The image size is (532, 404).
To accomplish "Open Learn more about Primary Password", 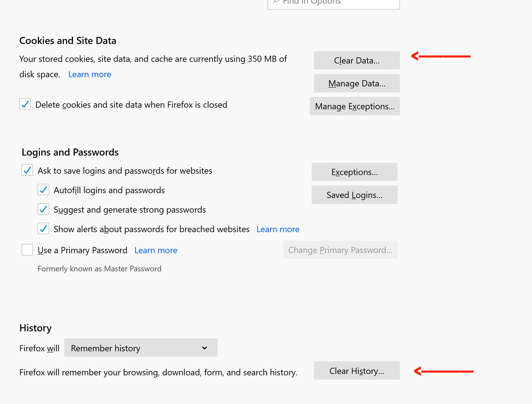I will point(156,250).
